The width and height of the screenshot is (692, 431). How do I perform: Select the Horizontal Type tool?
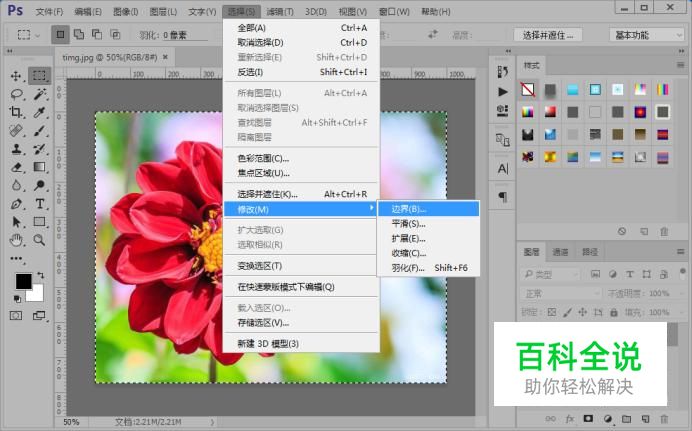[40, 204]
